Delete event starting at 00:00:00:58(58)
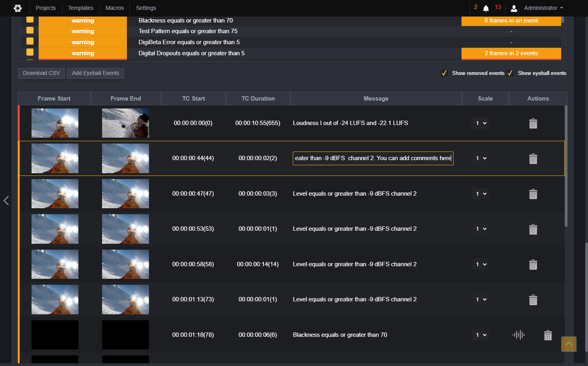The width and height of the screenshot is (588, 366). [533, 265]
